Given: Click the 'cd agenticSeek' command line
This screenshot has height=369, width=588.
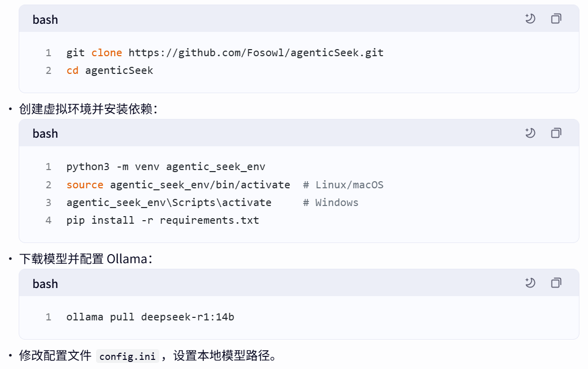Looking at the screenshot, I should tap(110, 70).
